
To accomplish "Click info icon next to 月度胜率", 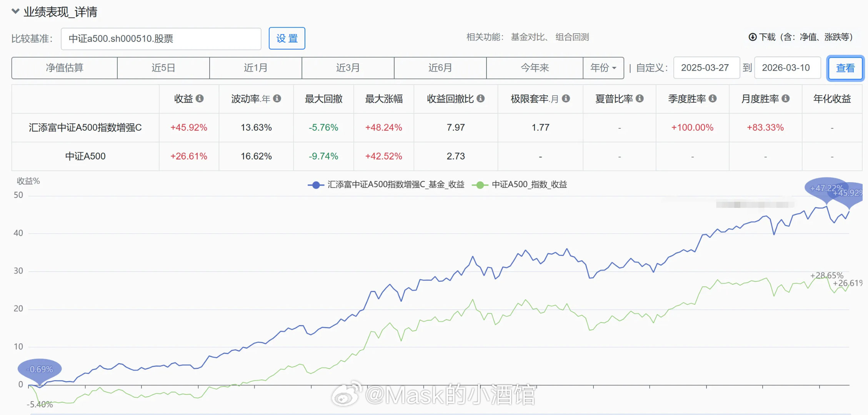I will click(786, 99).
